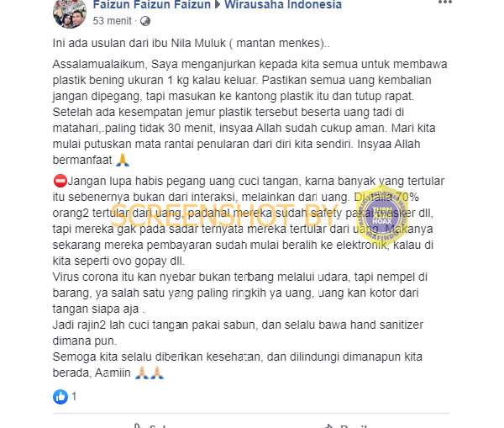Open the poster's profile photo
Image resolution: width=504 pixels, height=428 pixels.
click(x=70, y=13)
